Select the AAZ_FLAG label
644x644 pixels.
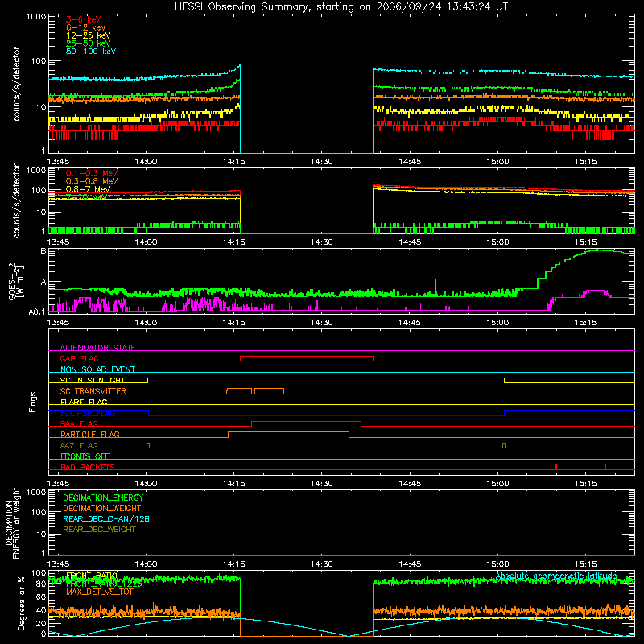tap(79, 445)
